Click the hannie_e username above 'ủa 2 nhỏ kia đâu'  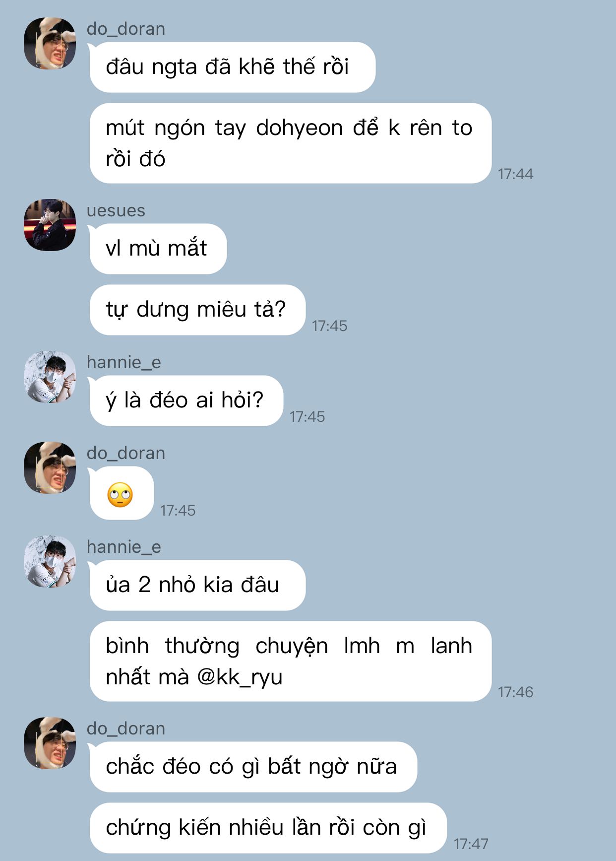[124, 547]
